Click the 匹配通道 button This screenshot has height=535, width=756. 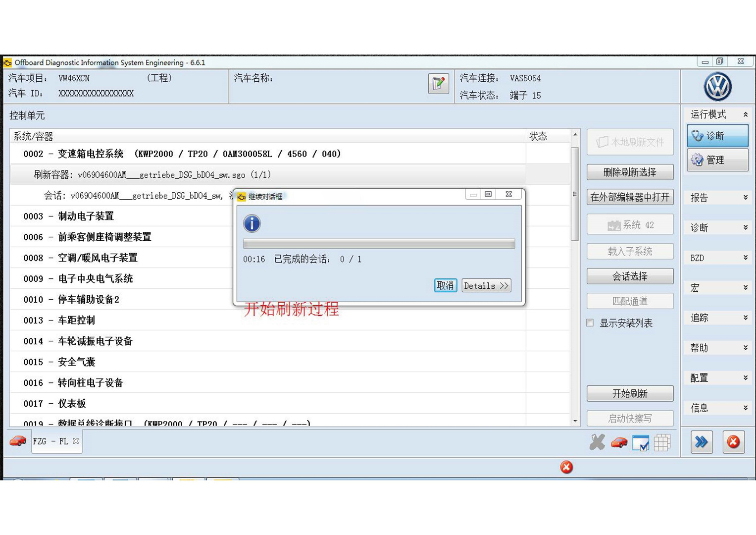click(x=630, y=301)
